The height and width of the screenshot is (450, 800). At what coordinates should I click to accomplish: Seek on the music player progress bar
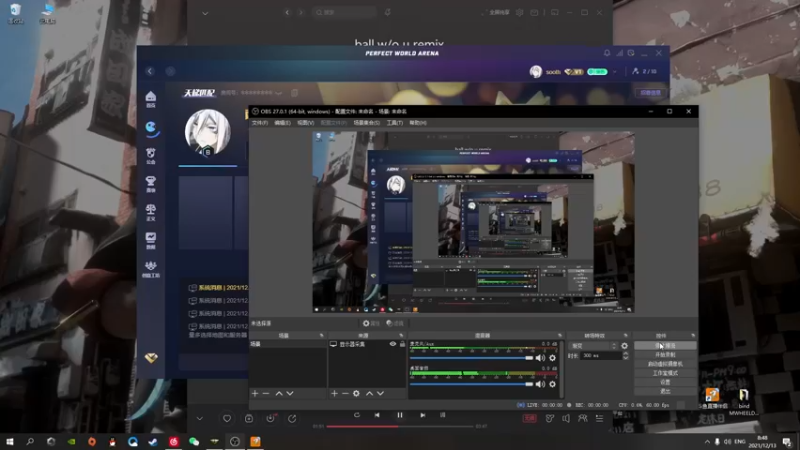(x=400, y=426)
